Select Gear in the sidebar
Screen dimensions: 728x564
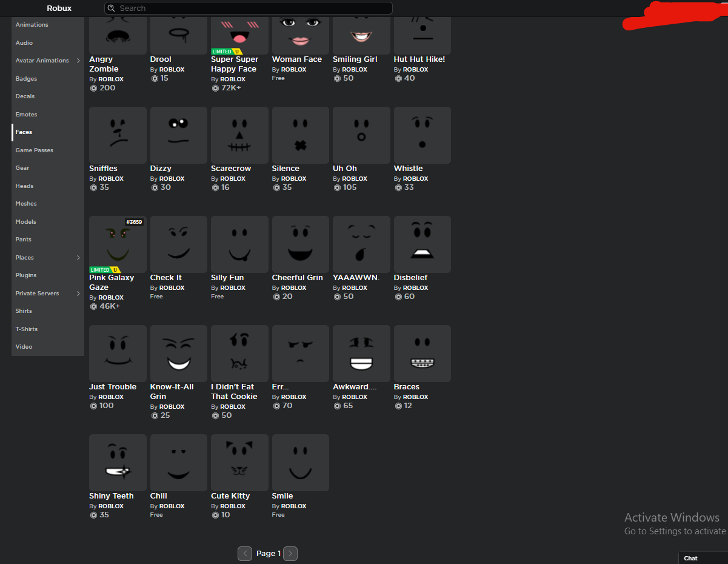pos(22,168)
